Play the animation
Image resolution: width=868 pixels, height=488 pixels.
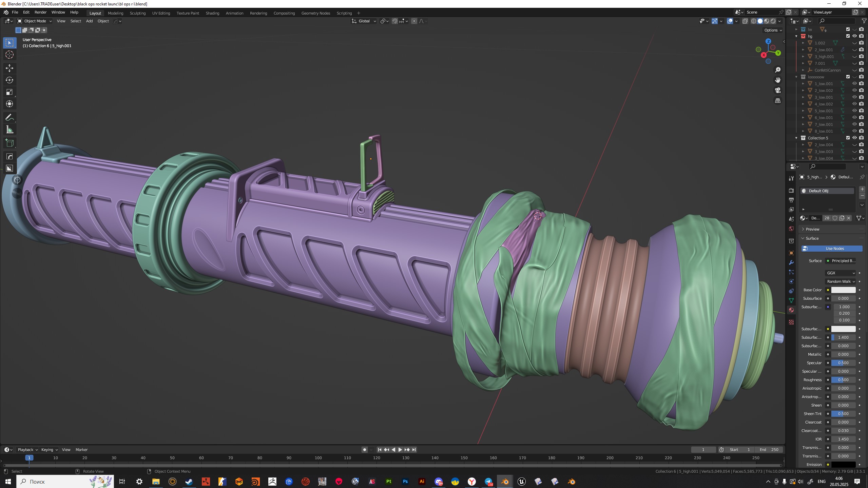pos(400,450)
